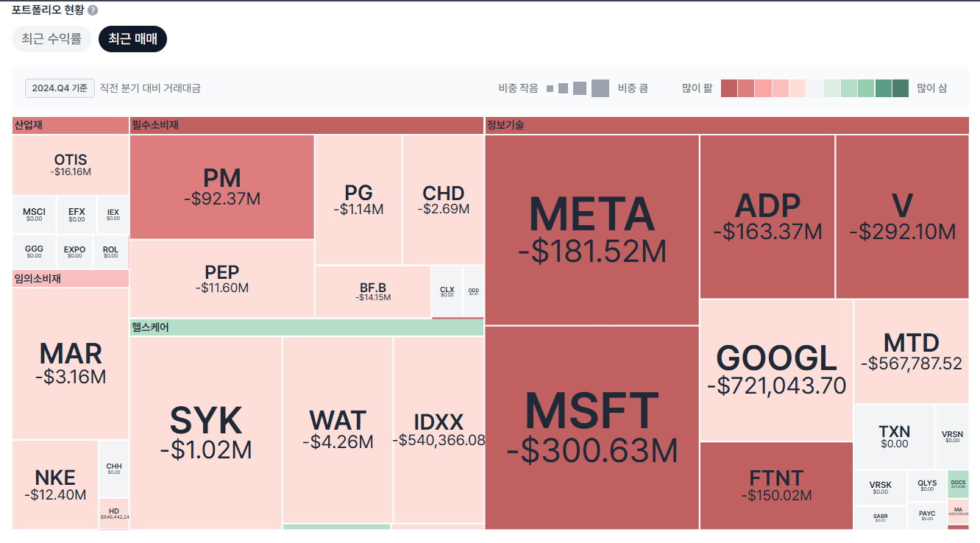Open the MSFT treemap tile
The image size is (980, 543).
pos(592,427)
